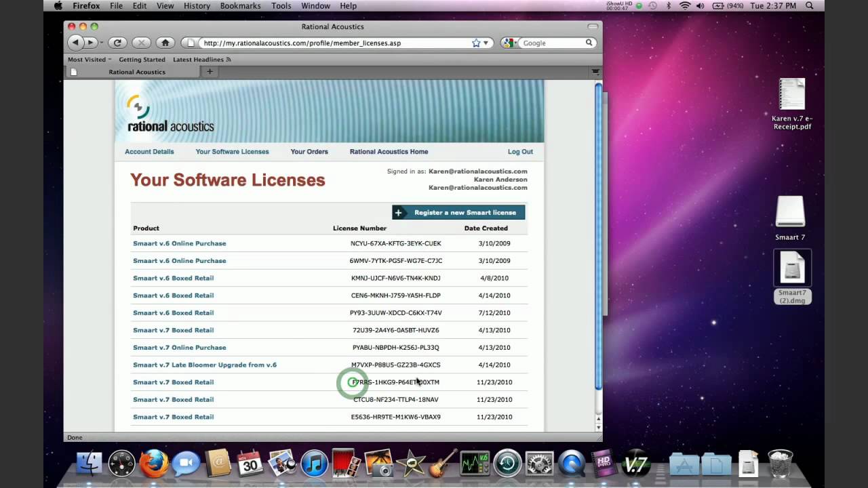Open iCal from the Dock

(x=250, y=464)
